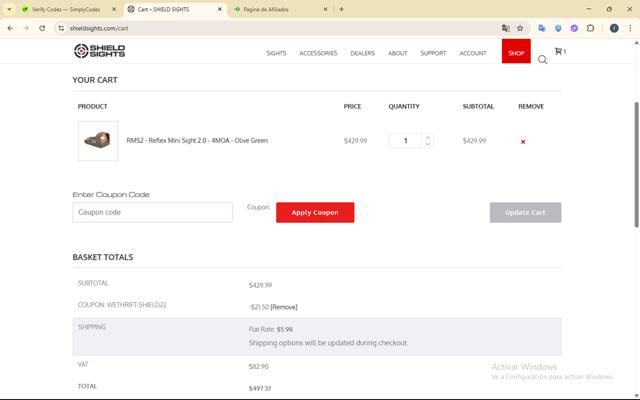
Task: Focus the Coupon code input field
Action: pyautogui.click(x=152, y=212)
